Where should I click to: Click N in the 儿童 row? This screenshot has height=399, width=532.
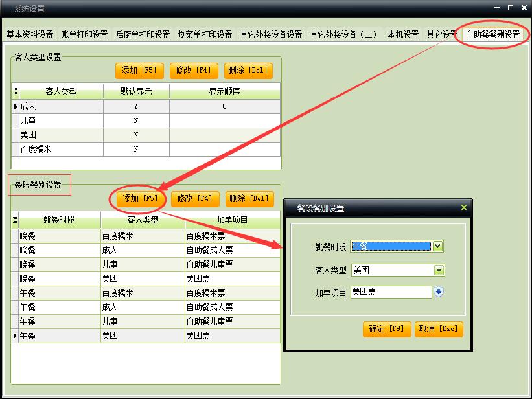136,120
